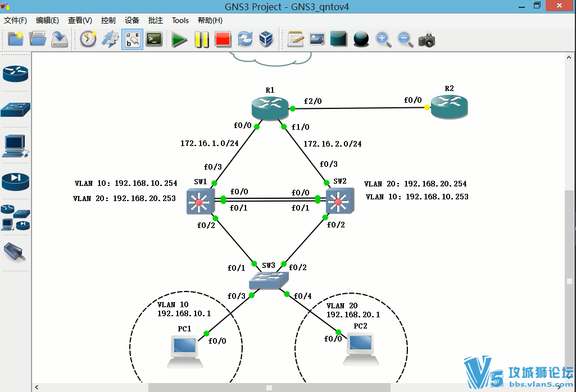Viewport: 576px width, 392px height.
Task: Open the 帮助(H) menu
Action: point(210,21)
